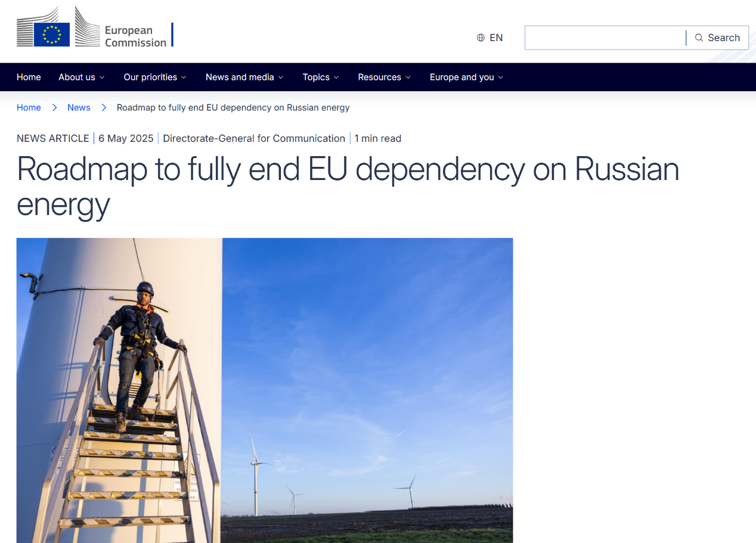Click breadcrumb arrow after Home
This screenshot has width=756, height=543.
pos(54,107)
